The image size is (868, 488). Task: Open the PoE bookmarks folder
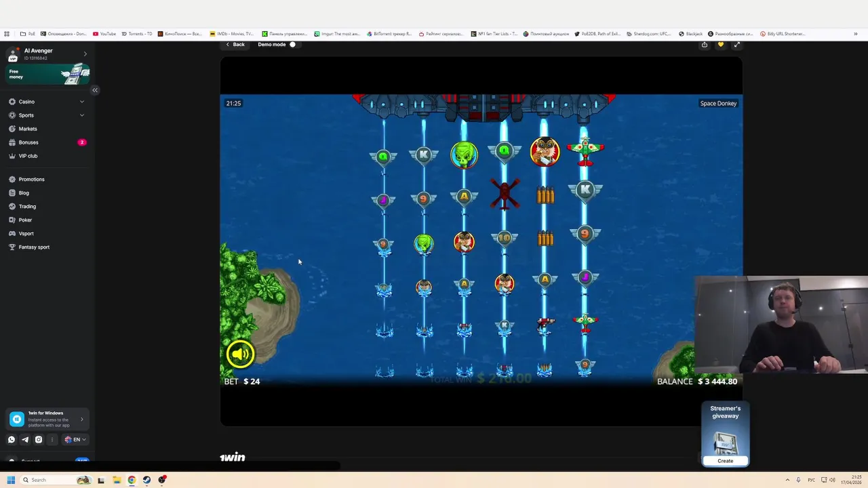28,34
